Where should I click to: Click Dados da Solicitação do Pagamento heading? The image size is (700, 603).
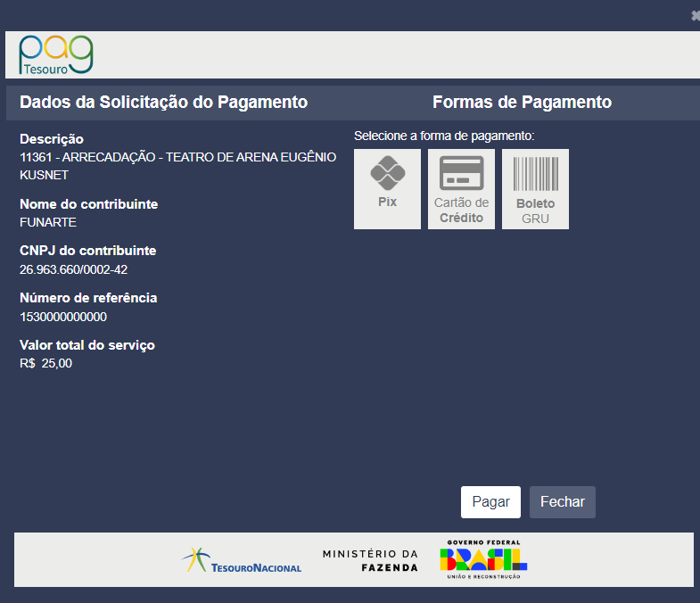[x=164, y=103]
